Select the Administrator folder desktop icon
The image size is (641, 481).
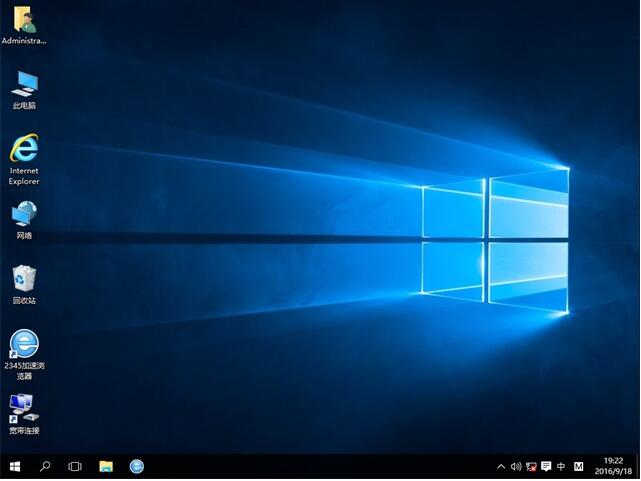pos(24,26)
